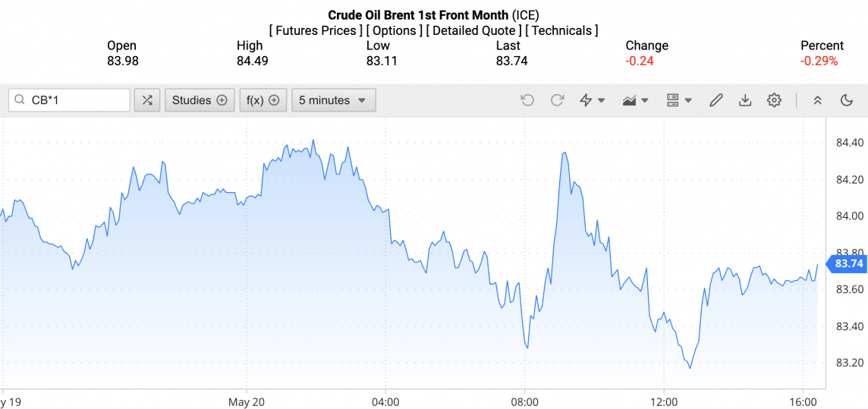Go to the Detailed Quote link
Image resolution: width=868 pixels, height=409 pixels.
coord(473,30)
